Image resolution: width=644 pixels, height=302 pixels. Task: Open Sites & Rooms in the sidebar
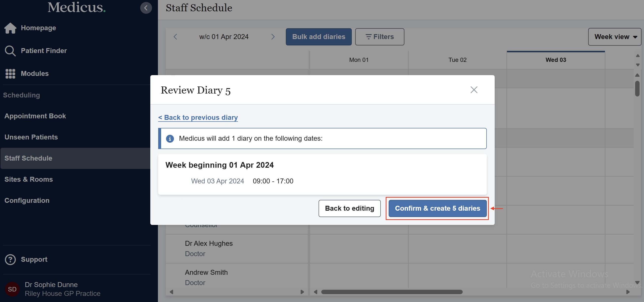(29, 179)
